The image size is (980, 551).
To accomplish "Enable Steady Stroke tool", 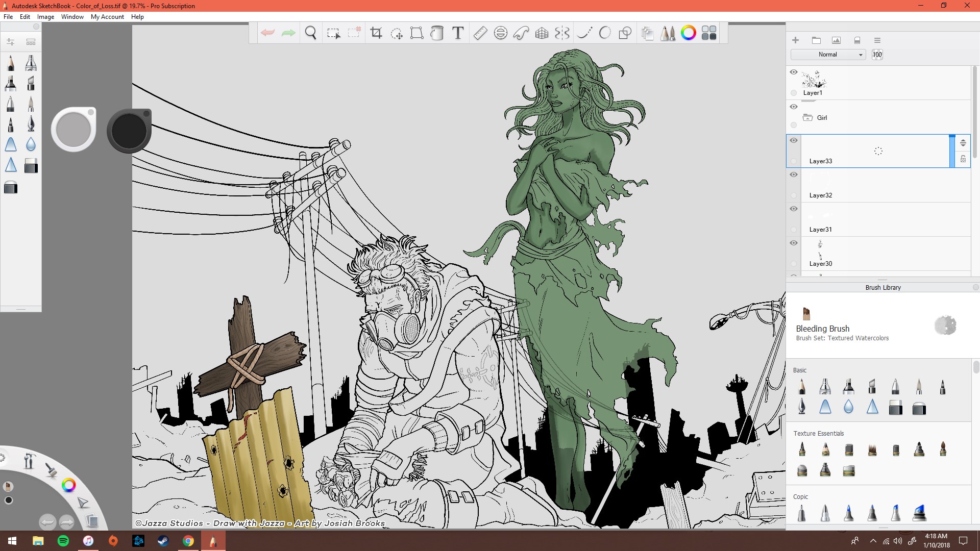I will coord(584,33).
